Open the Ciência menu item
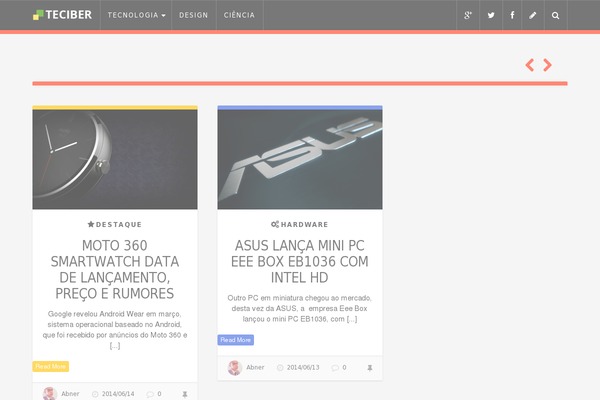600x400 pixels. click(x=239, y=15)
